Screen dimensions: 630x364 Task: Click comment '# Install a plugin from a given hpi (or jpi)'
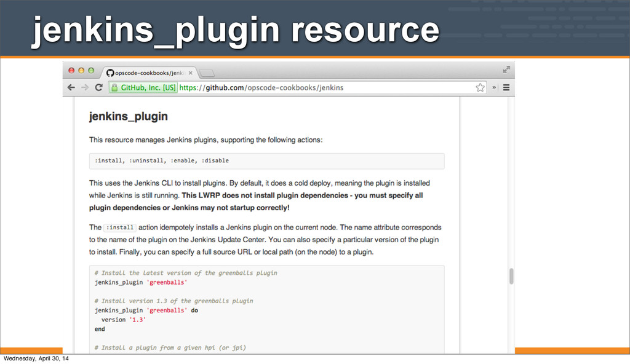(170, 347)
